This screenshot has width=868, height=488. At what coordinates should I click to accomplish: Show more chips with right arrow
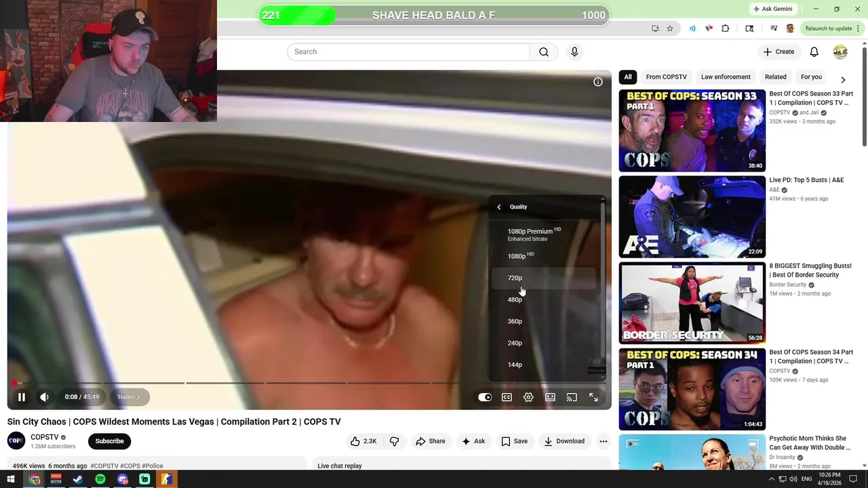tap(843, 79)
